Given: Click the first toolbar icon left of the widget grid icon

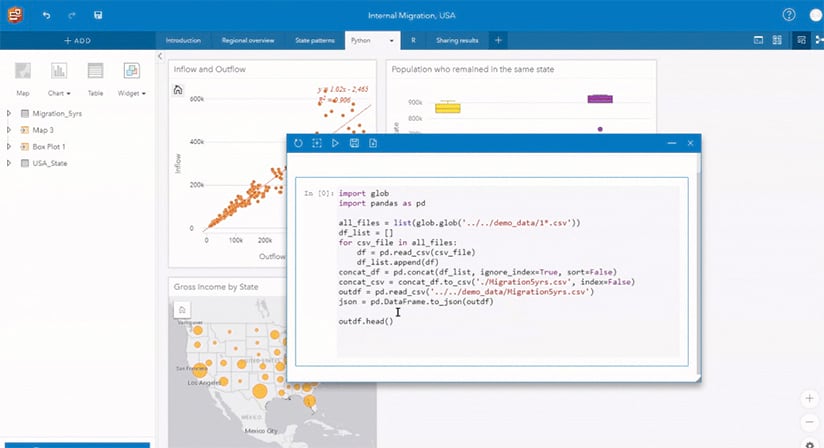Looking at the screenshot, I should [x=758, y=40].
